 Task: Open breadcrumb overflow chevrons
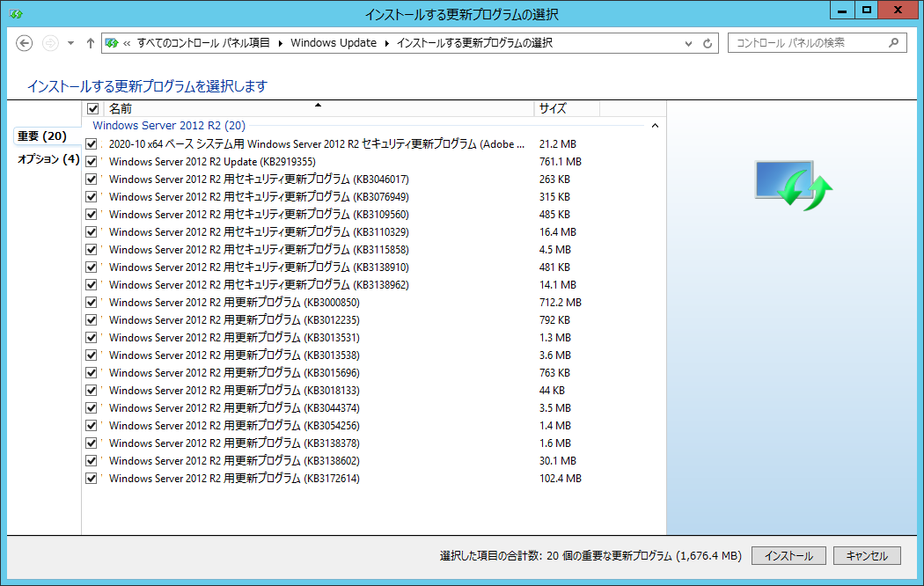coord(127,43)
